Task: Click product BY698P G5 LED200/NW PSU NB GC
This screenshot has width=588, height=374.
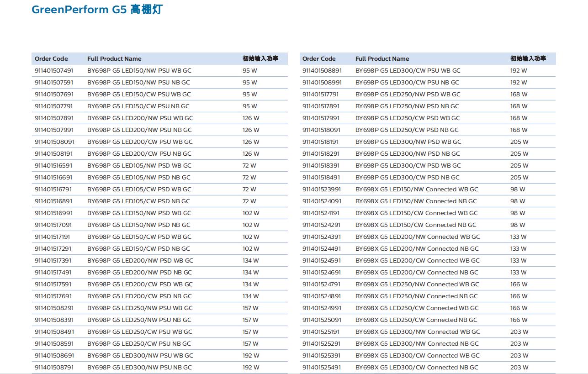Action: (139, 130)
